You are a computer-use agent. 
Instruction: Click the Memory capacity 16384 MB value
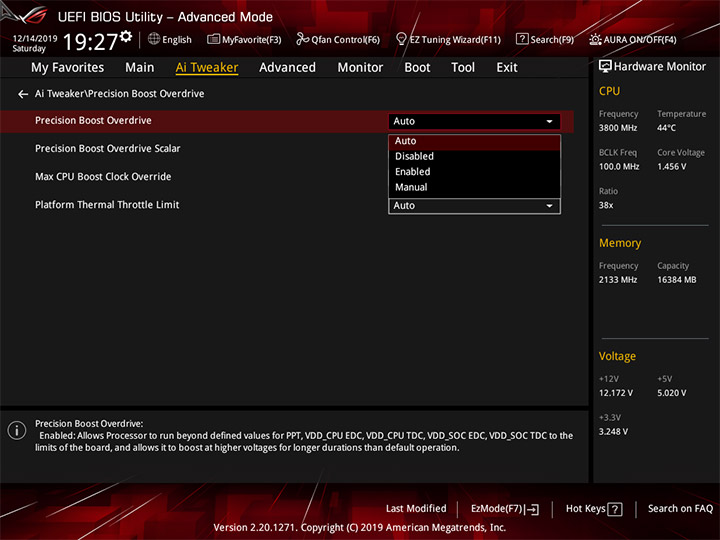tap(676, 280)
